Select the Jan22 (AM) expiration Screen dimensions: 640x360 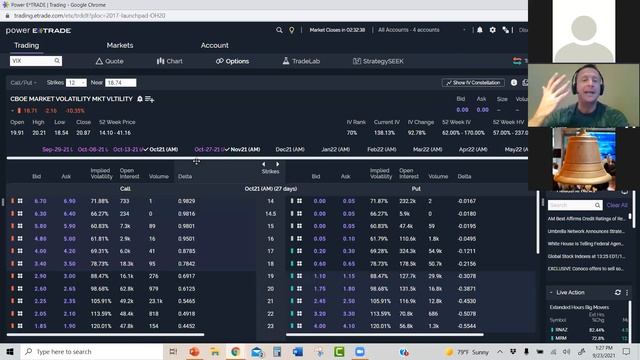(x=336, y=149)
